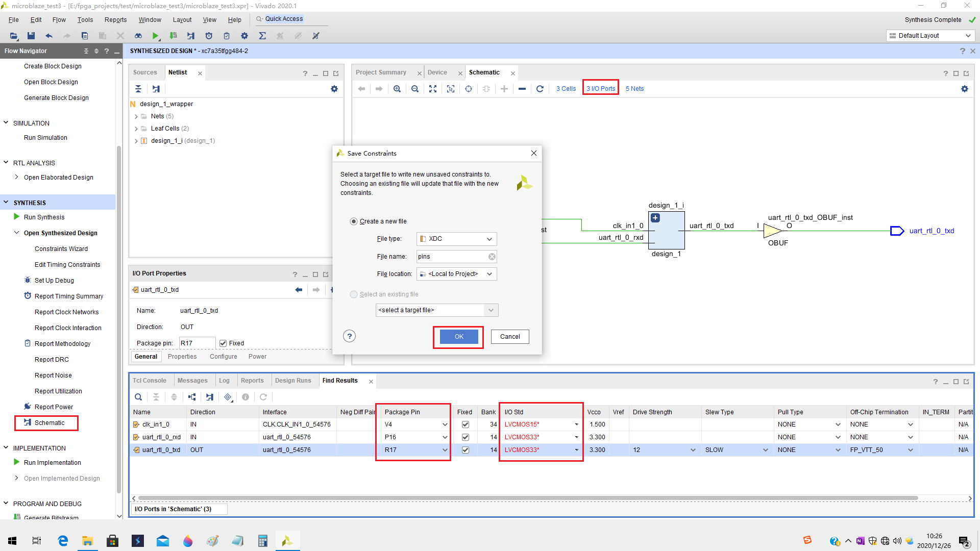Toggle Fixed checkbox in the clk_in1_0 row
The width and height of the screenshot is (980, 551).
tap(465, 424)
